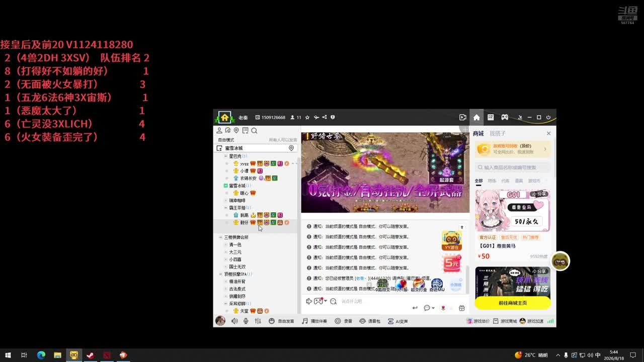Toggle 播放伴奏 accompaniment playback
644x362 pixels.
pyautogui.click(x=314, y=321)
